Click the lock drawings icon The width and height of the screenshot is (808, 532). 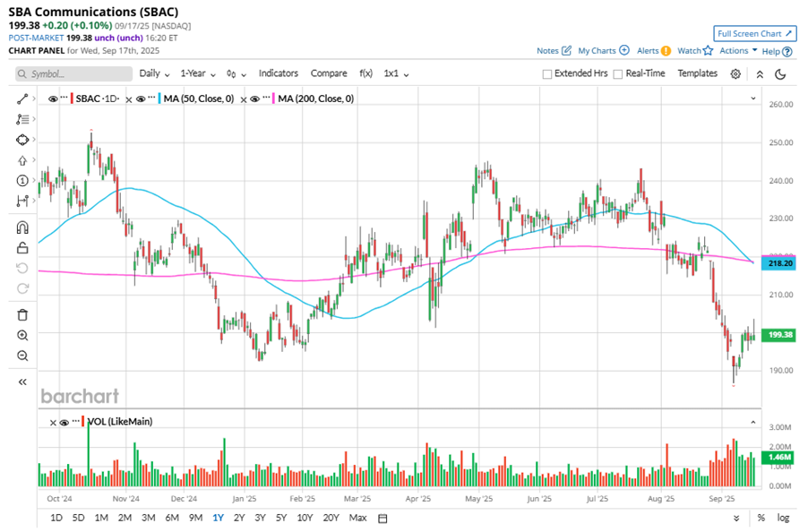22,248
